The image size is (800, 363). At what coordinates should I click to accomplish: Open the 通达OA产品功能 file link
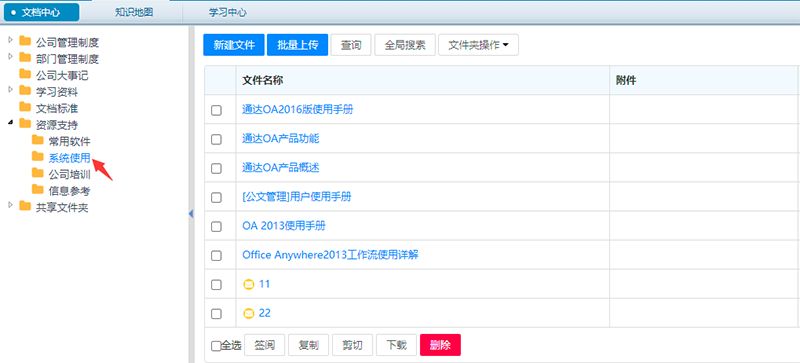pos(281,138)
